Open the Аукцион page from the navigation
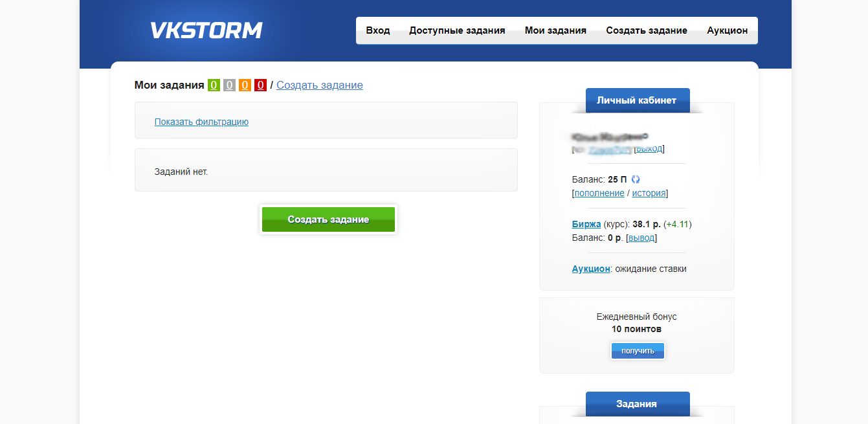Image resolution: width=868 pixels, height=424 pixels. tap(726, 30)
